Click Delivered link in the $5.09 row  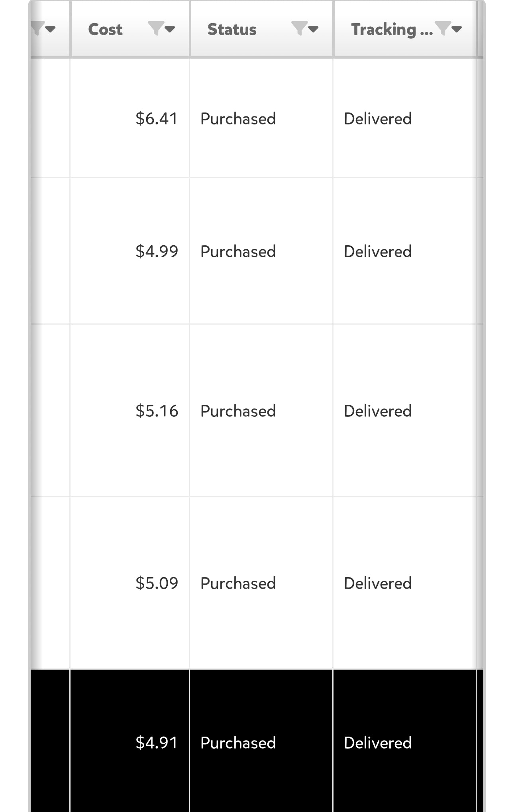click(x=378, y=583)
